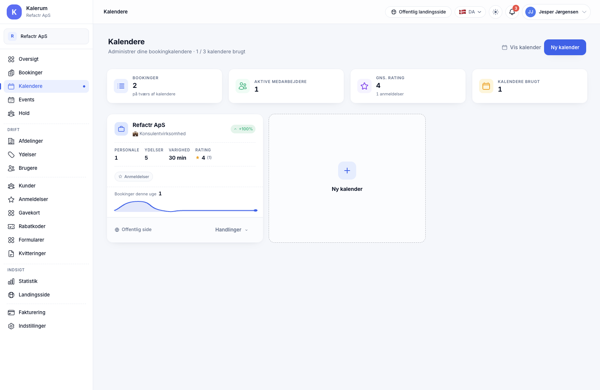Open the Oversigt sidebar item
Viewport: 600px width, 390px height.
point(46,59)
